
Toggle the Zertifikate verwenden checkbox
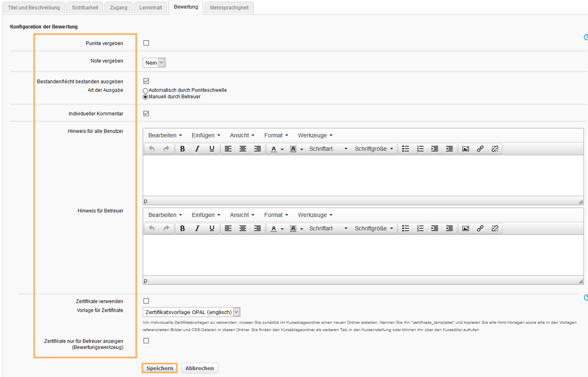tap(146, 301)
